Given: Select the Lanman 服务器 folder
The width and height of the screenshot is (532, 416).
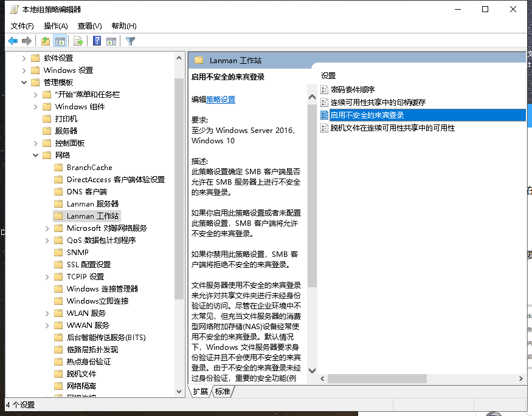Looking at the screenshot, I should point(92,204).
